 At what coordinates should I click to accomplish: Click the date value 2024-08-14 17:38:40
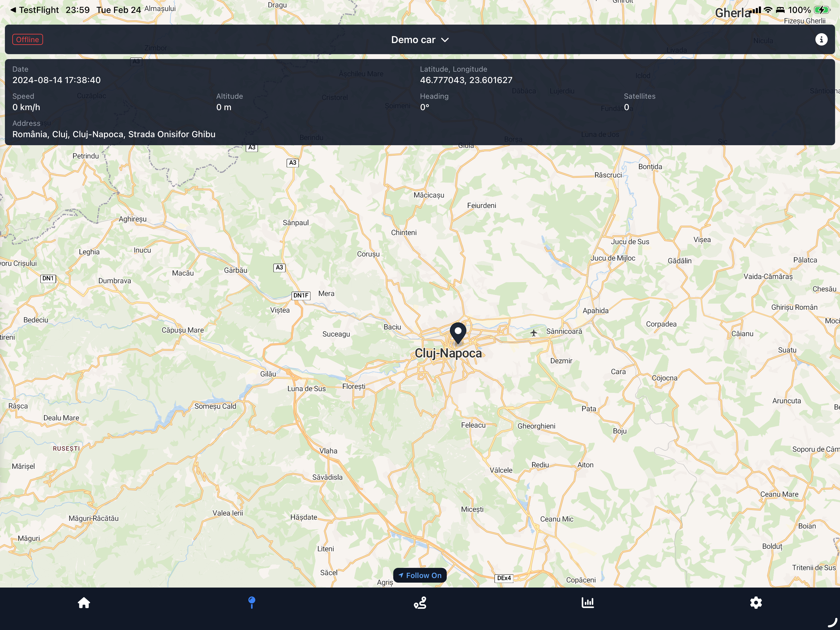57,80
